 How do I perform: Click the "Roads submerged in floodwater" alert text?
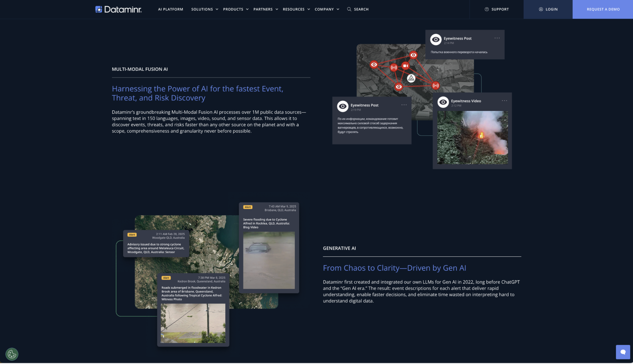click(192, 293)
